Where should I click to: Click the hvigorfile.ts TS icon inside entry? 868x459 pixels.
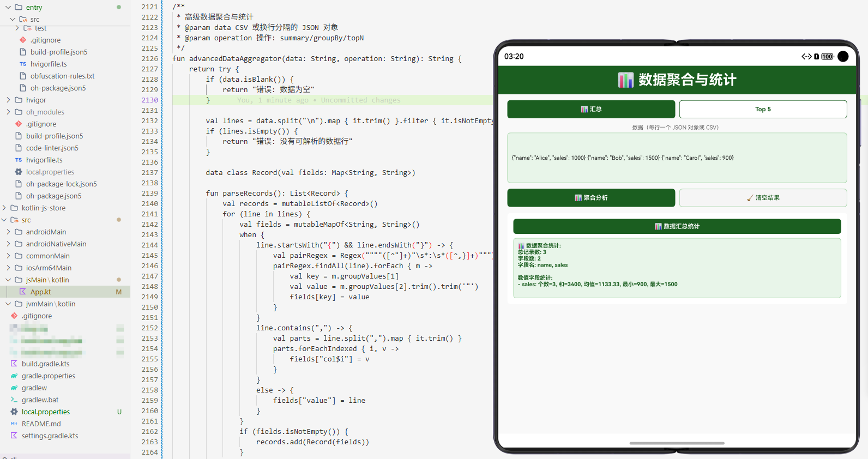(x=23, y=64)
